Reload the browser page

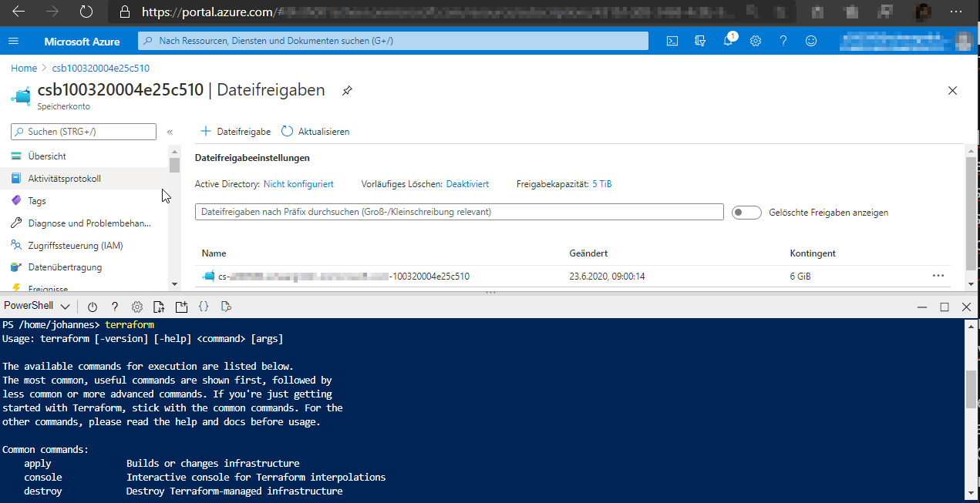coord(86,12)
